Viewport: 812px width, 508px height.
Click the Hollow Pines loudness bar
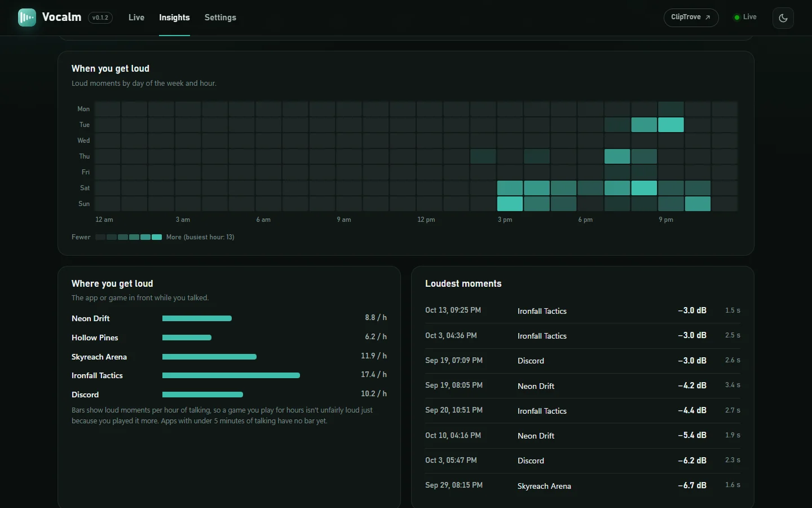(187, 338)
